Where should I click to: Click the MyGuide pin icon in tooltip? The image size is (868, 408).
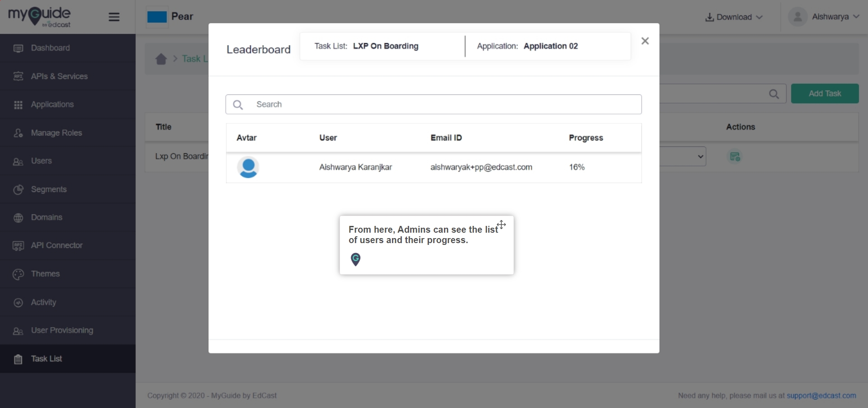pos(356,259)
